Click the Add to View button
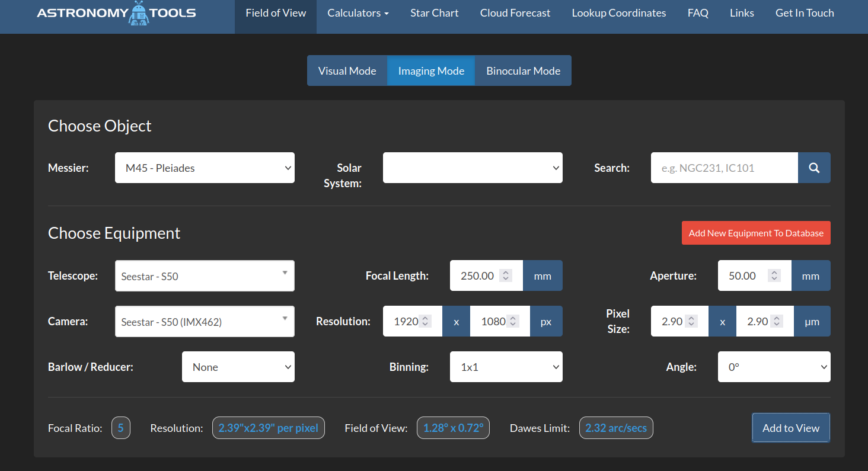Viewport: 868px width, 471px height. click(x=791, y=428)
